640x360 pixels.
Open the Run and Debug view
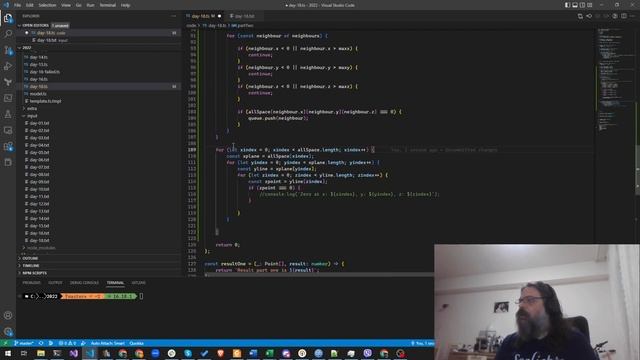coord(8,66)
